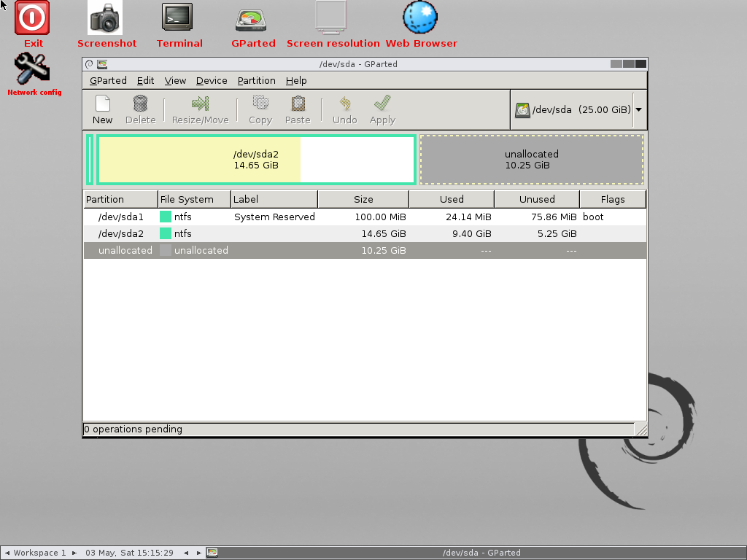The width and height of the screenshot is (747, 560).
Task: Open the Device menu
Action: 212,80
